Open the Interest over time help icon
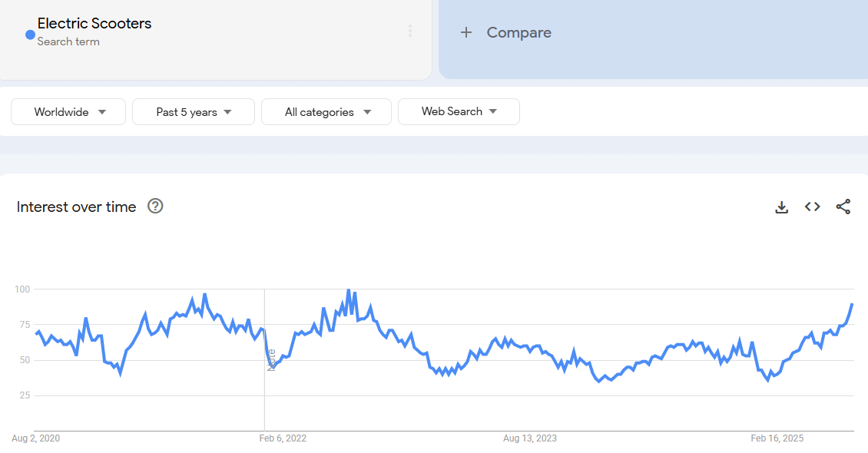 (155, 206)
